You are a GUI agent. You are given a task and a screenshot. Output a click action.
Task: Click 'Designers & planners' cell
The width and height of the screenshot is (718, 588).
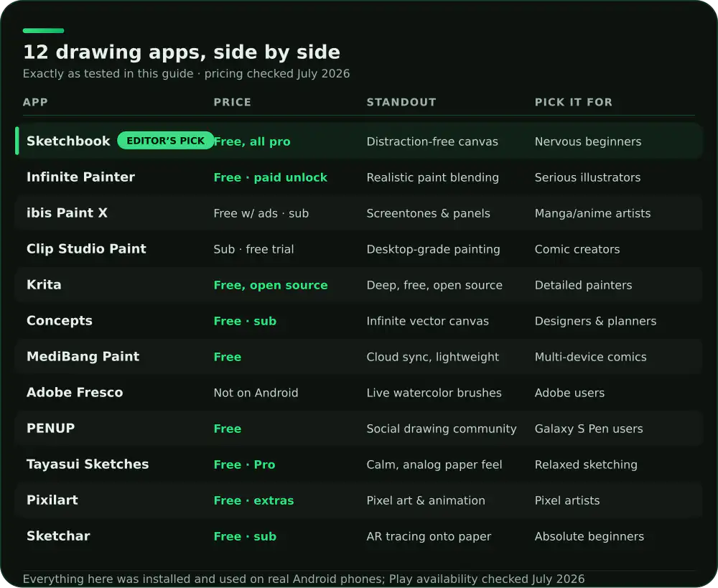pyautogui.click(x=595, y=321)
